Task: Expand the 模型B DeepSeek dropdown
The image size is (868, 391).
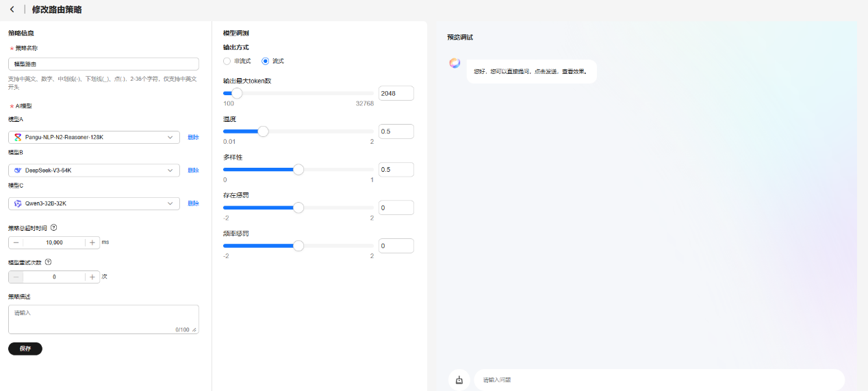Action: [x=170, y=170]
